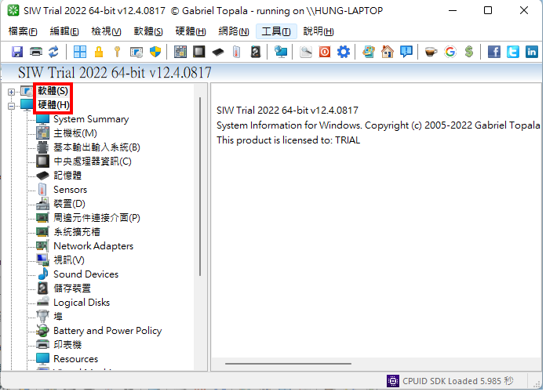Open the 工具(T) menu
The image size is (546, 392).
276,31
